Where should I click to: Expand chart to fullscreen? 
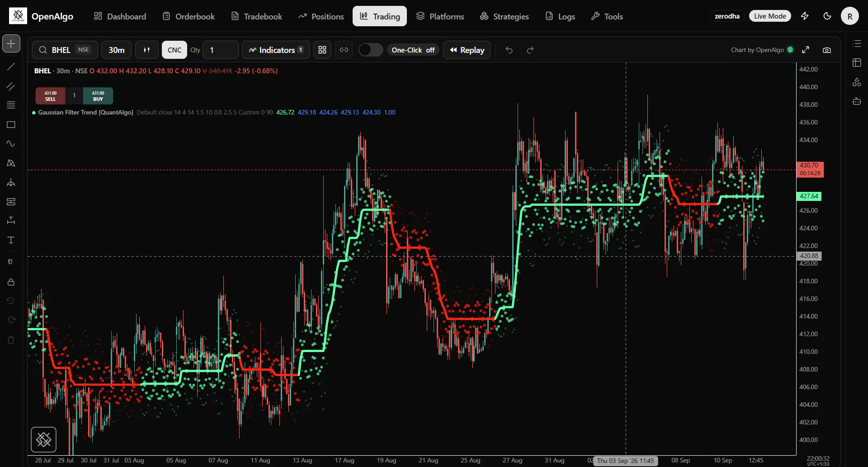[806, 50]
